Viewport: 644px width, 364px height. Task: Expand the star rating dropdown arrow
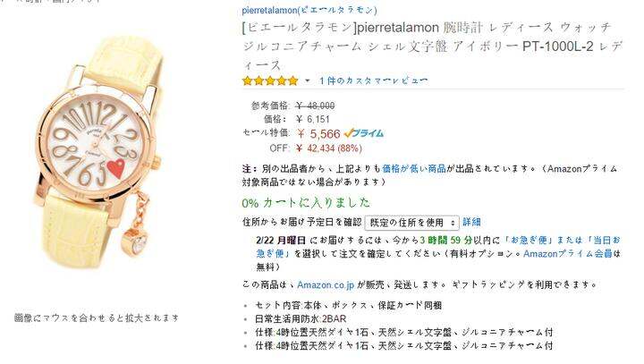(307, 80)
